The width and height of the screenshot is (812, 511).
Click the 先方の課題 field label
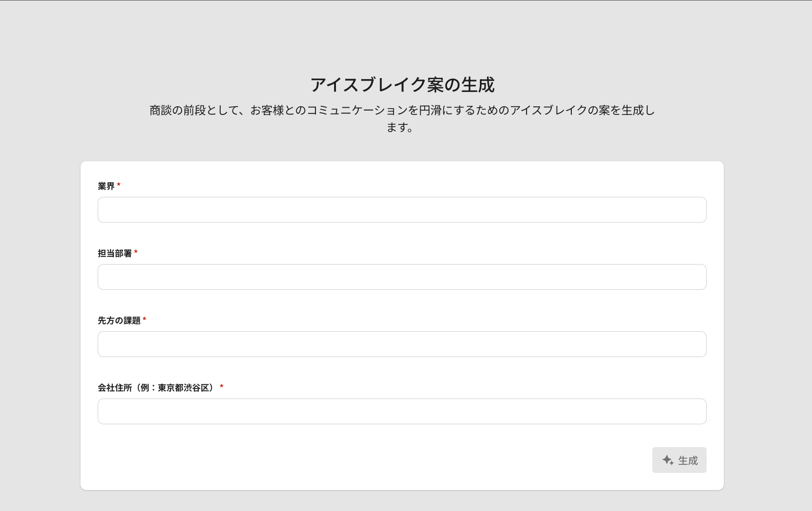click(119, 320)
